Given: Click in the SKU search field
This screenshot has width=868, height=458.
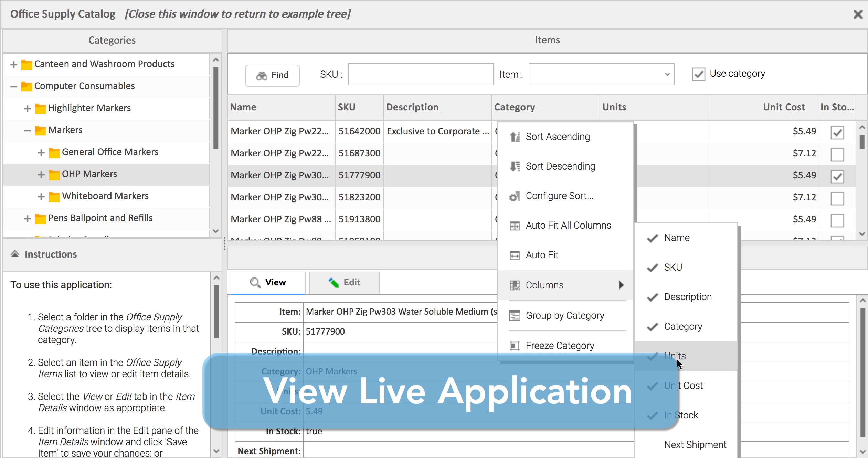Looking at the screenshot, I should 421,74.
